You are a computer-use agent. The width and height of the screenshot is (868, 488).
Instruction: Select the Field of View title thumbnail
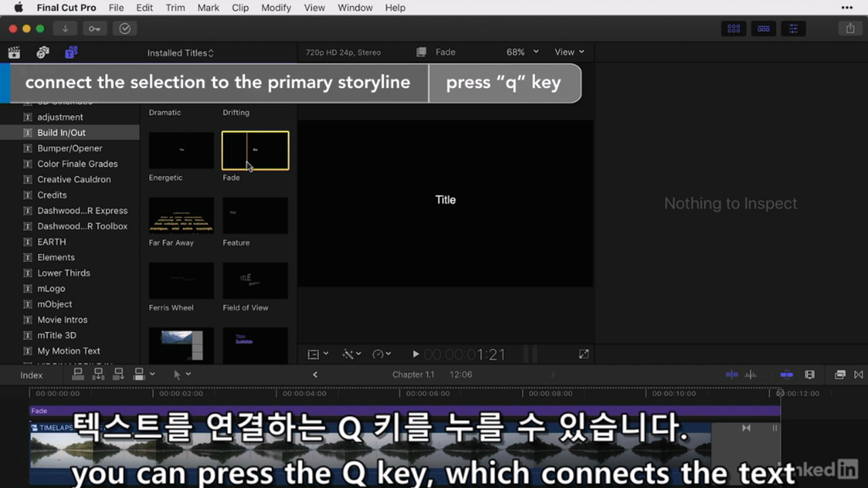coord(255,281)
